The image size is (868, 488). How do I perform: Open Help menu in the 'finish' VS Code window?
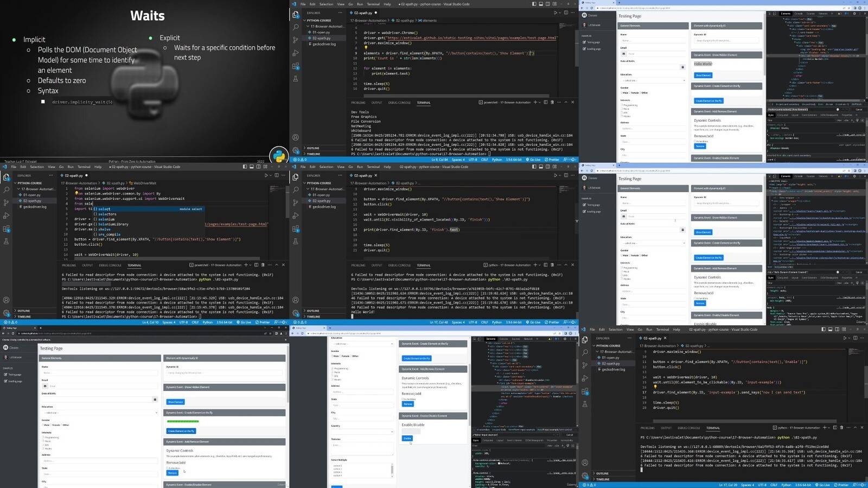pos(387,167)
